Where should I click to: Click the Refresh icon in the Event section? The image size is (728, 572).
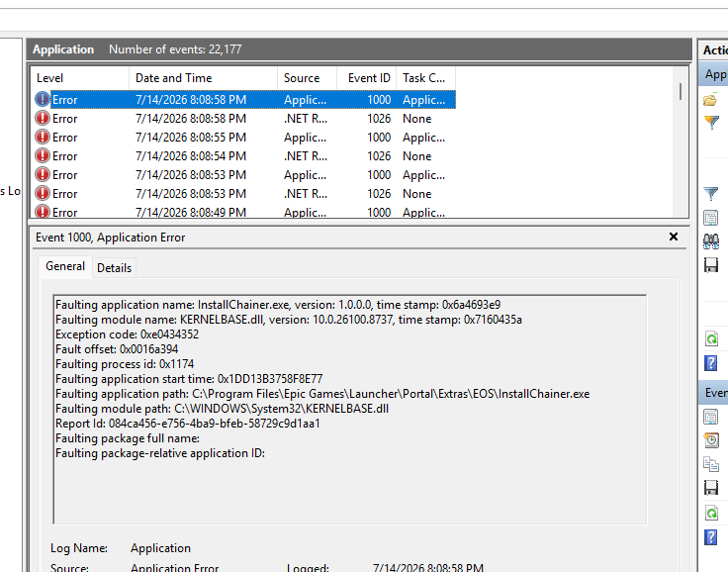coord(711,513)
